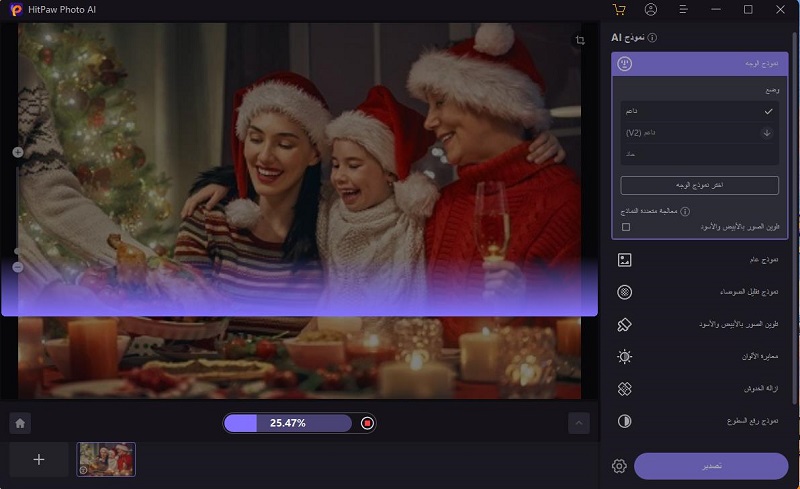Click the crop tool icon

click(x=580, y=40)
